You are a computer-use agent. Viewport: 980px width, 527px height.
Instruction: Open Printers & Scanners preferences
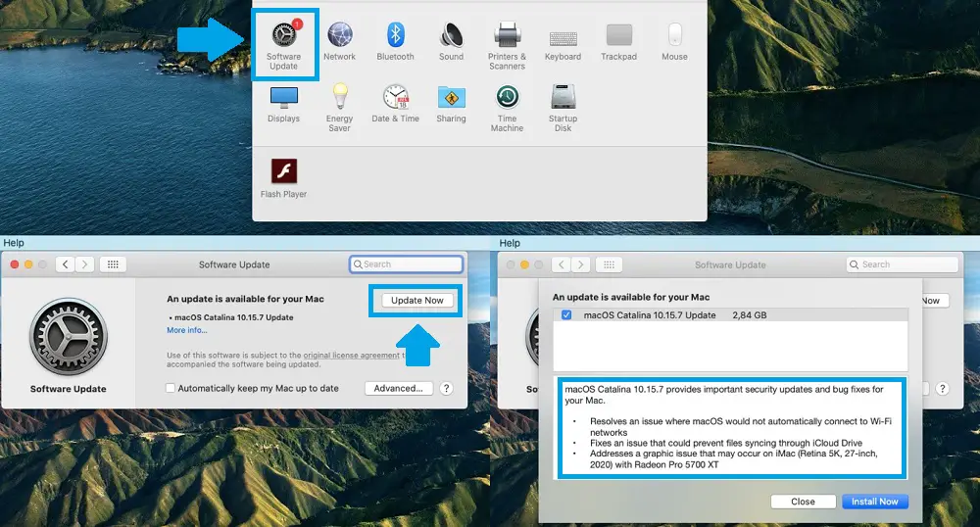507,45
